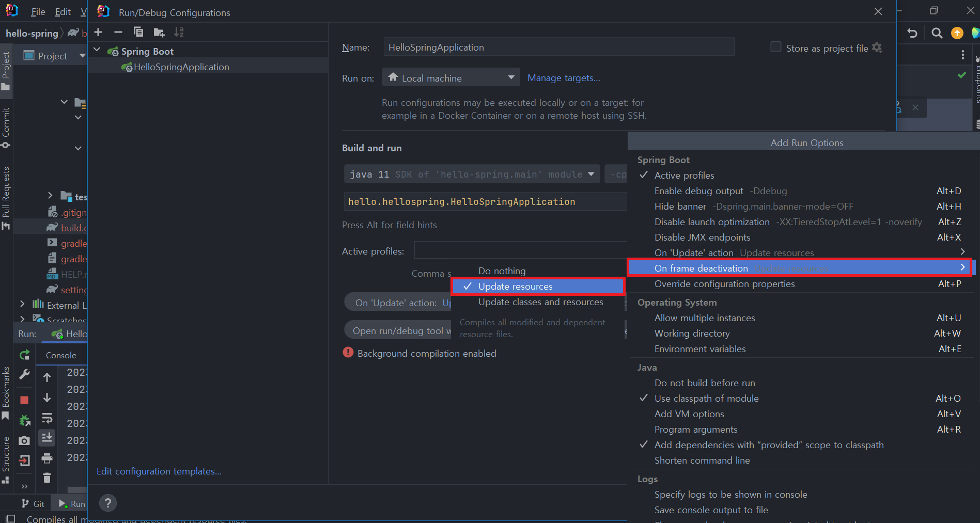Take thread dump camera icon

click(x=24, y=440)
